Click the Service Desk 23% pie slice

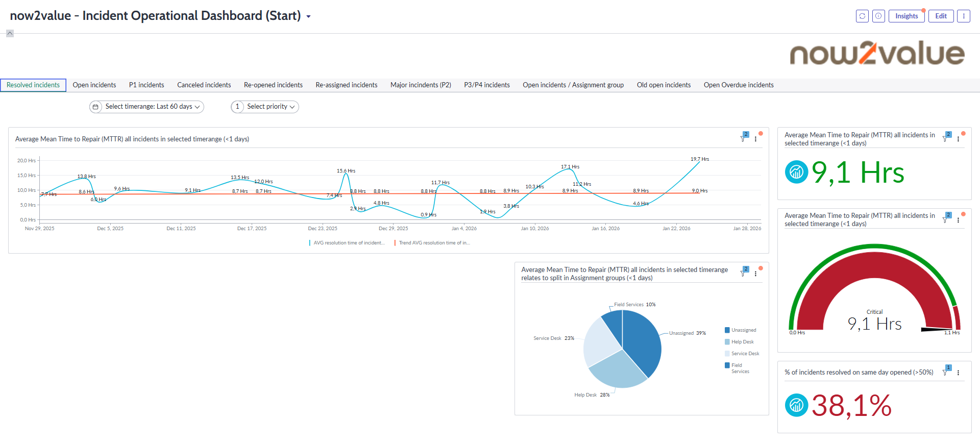point(600,342)
